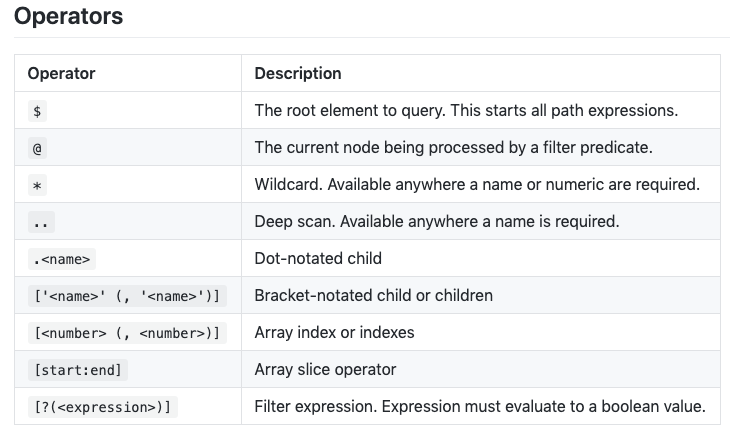Click the [start:end] slice operator code
730x433 pixels.
point(77,370)
